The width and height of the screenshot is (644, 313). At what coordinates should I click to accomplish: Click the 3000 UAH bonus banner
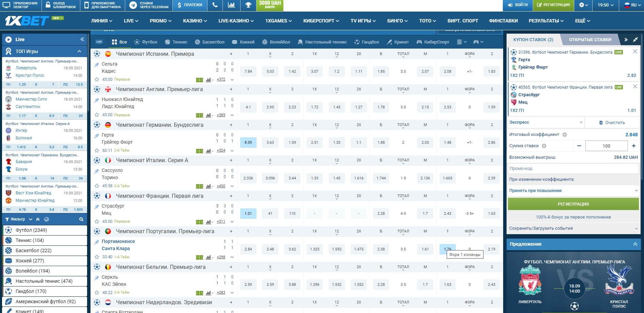coord(270,5)
